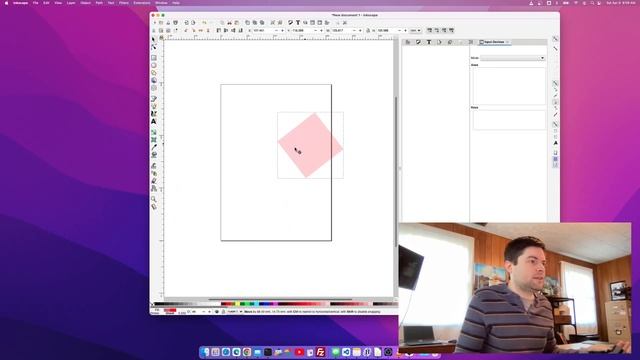The image size is (640, 360).
Task: Flip selection horizontally icon
Action: pos(200,31)
